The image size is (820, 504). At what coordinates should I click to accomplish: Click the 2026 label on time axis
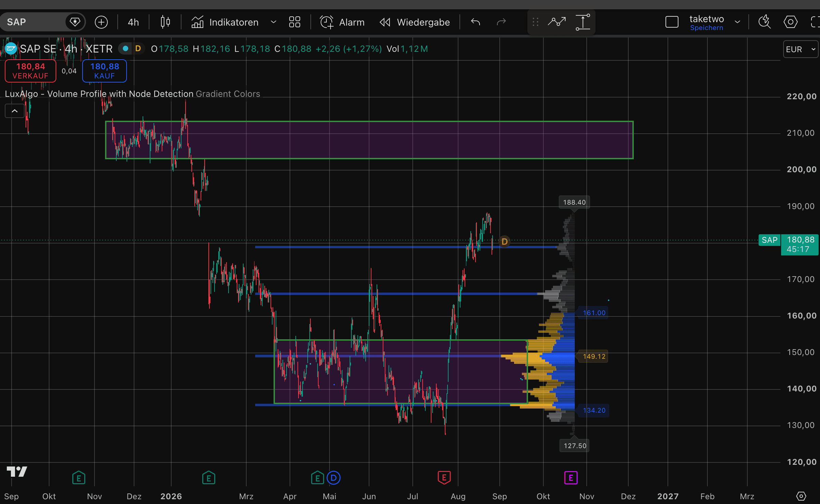tap(171, 496)
